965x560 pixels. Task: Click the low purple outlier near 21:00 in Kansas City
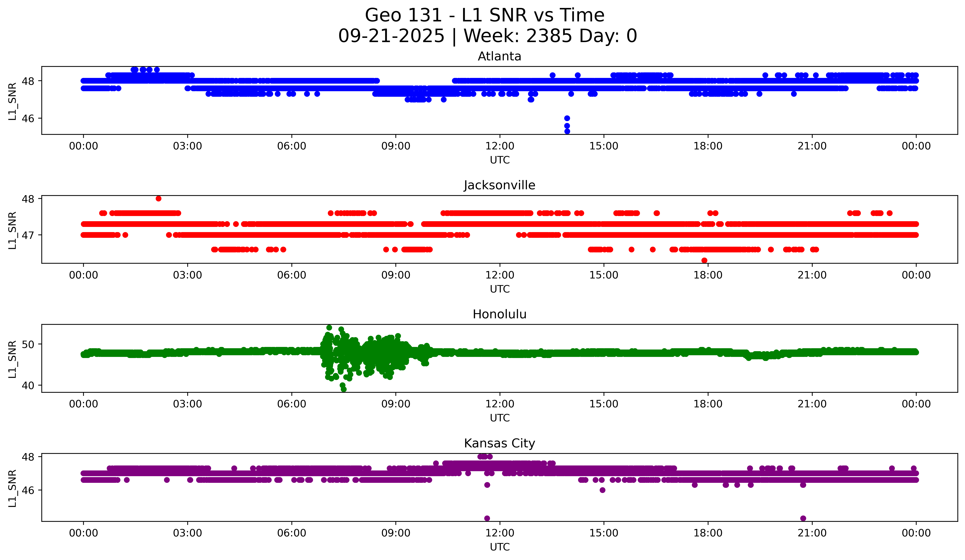(803, 518)
